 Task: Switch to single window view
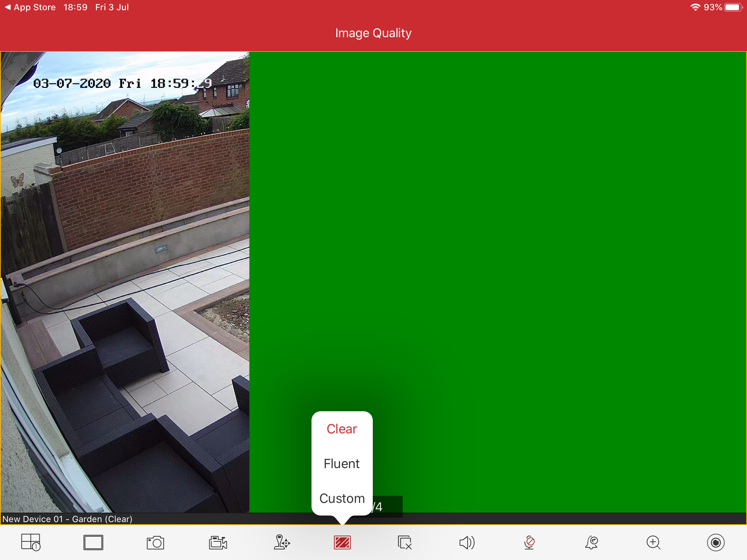[x=93, y=542]
